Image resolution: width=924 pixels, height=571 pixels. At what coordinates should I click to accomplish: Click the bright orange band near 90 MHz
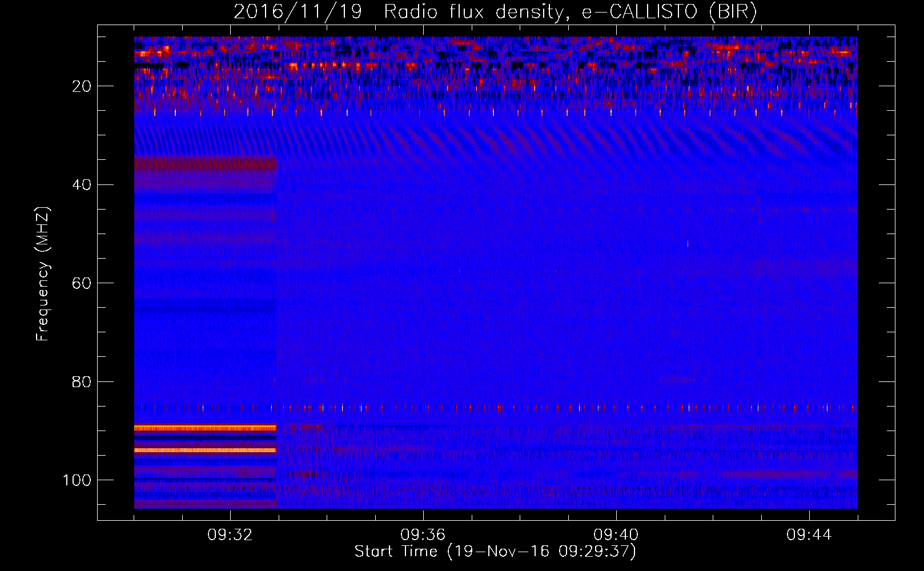[x=205, y=428]
